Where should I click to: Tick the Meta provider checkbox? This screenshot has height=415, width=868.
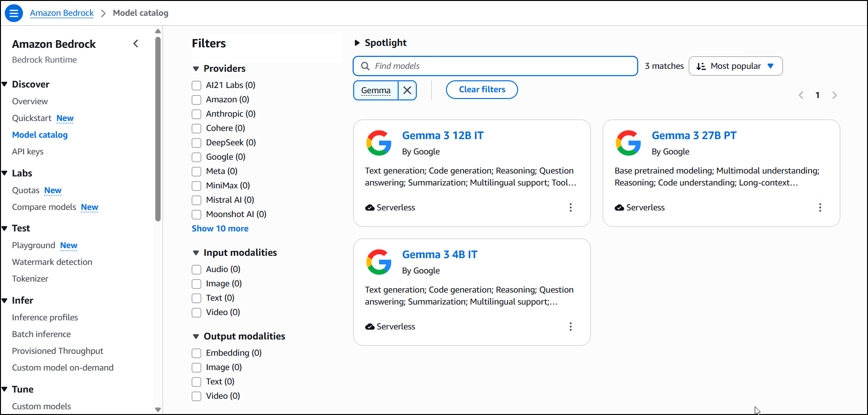[x=196, y=172]
